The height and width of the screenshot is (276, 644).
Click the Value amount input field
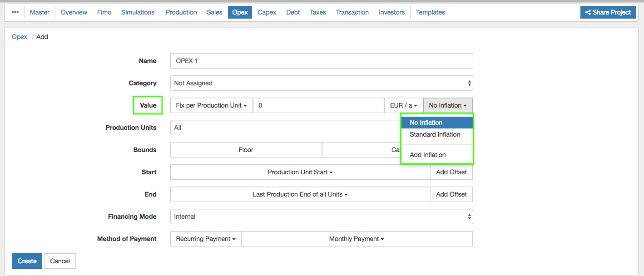pos(318,105)
